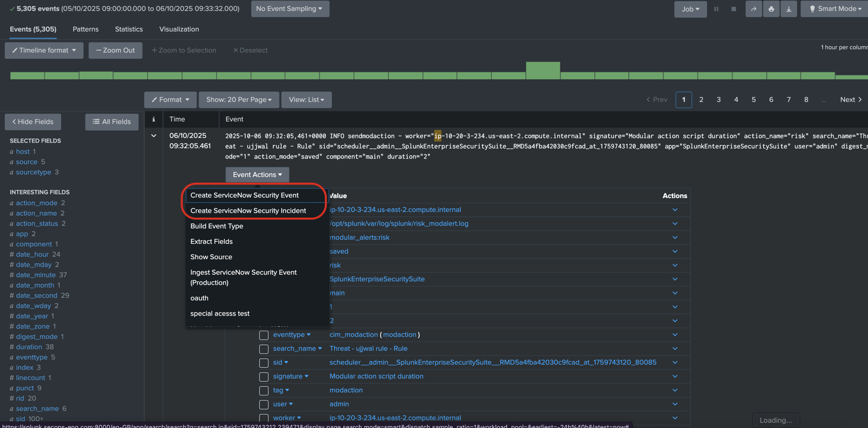Open the search_name field menu
The image size is (868, 428).
[x=298, y=349]
